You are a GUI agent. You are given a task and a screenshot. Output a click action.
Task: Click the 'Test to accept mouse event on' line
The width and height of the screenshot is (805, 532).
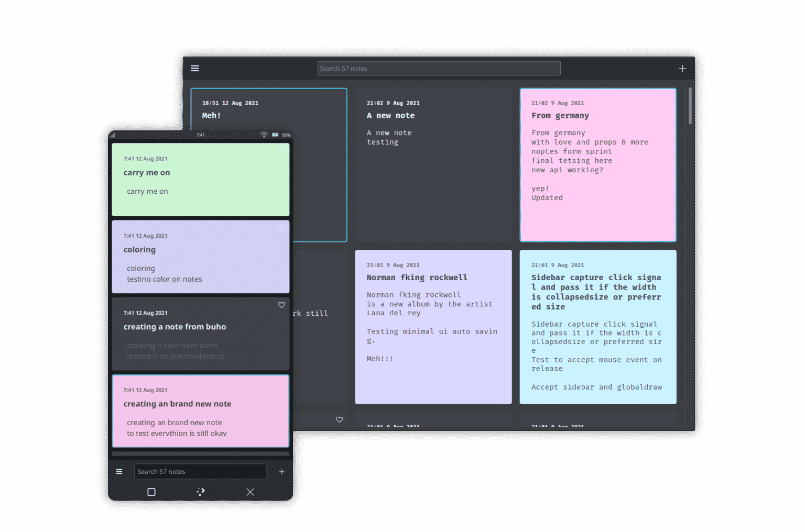click(x=596, y=360)
